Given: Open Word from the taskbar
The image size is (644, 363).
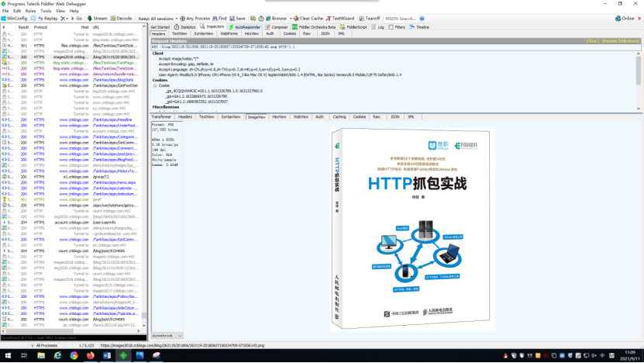Looking at the screenshot, I should point(107,355).
